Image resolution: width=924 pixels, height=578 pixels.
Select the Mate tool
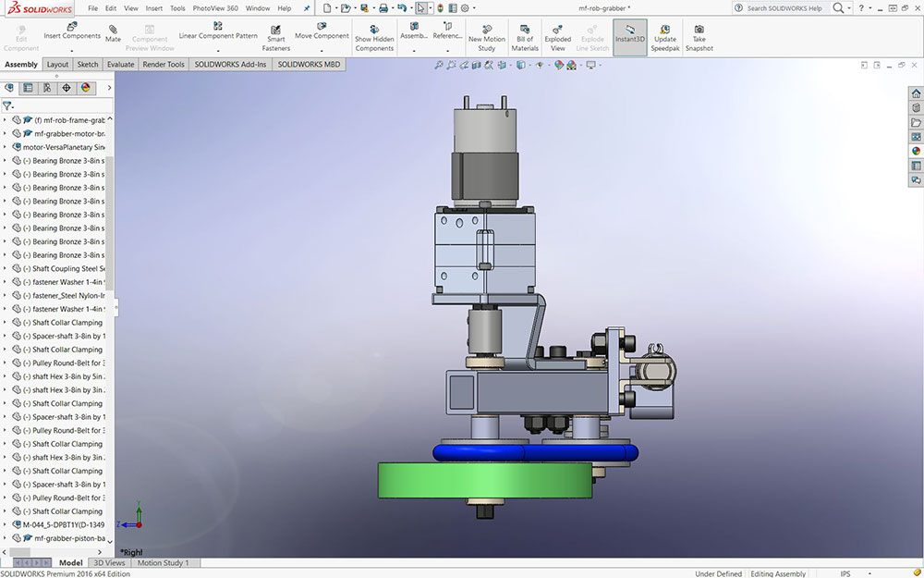pyautogui.click(x=113, y=31)
